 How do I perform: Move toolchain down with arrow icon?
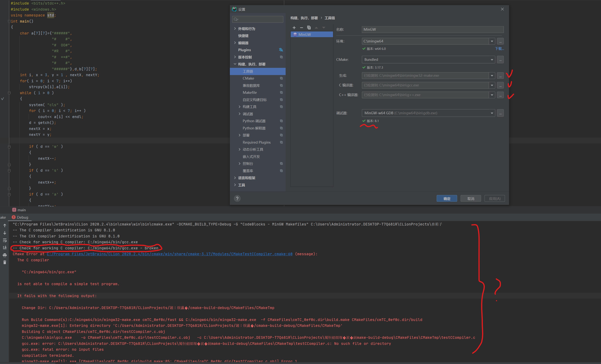point(324,27)
